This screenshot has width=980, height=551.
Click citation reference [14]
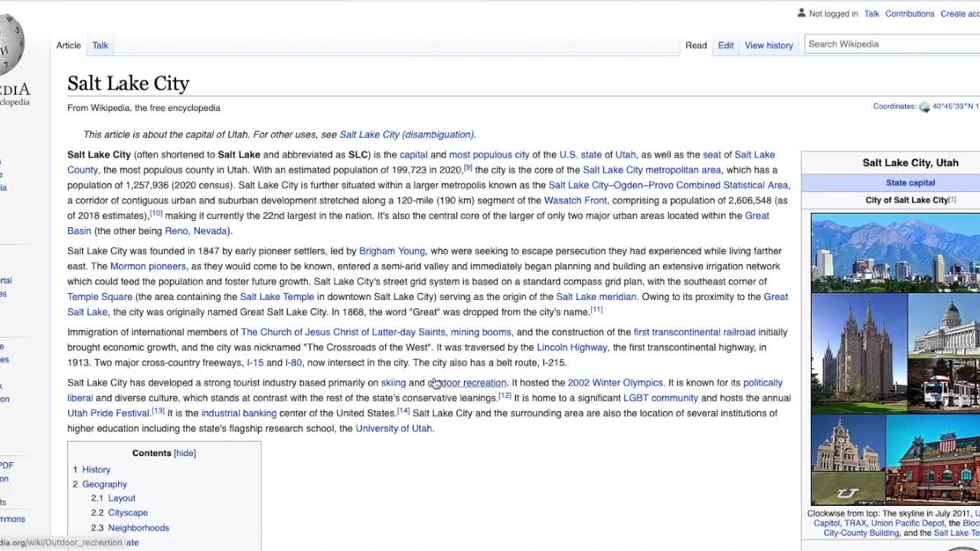point(403,411)
